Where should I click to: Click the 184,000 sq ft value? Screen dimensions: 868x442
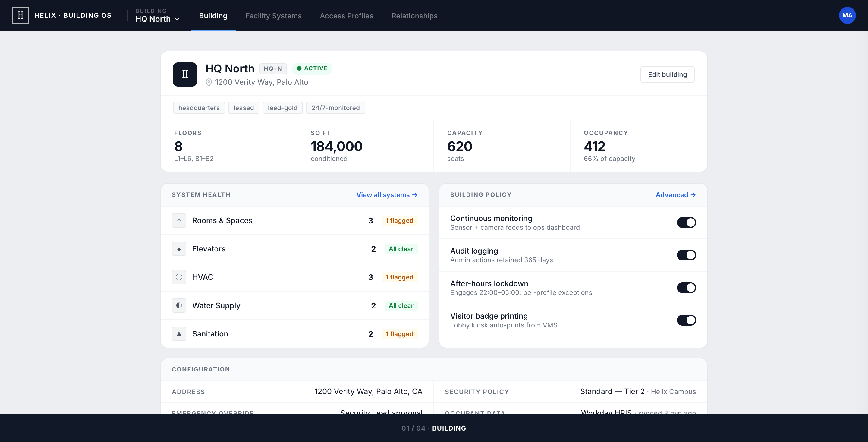coord(336,146)
